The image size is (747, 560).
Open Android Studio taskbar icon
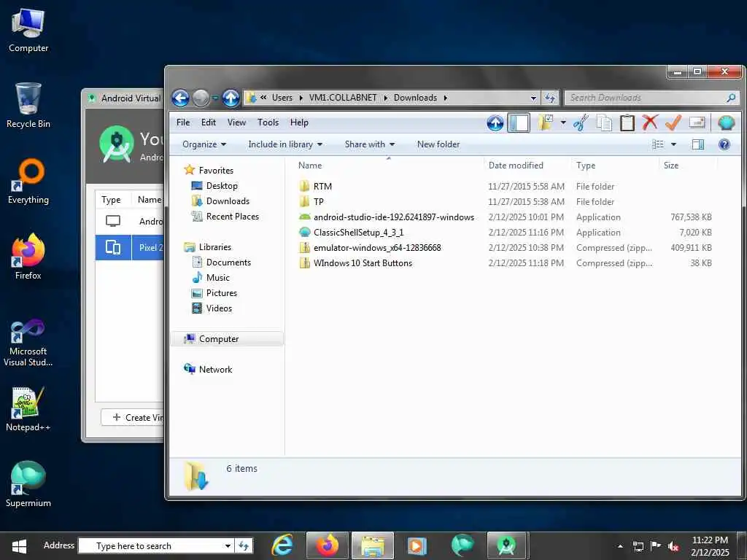pyautogui.click(x=506, y=545)
